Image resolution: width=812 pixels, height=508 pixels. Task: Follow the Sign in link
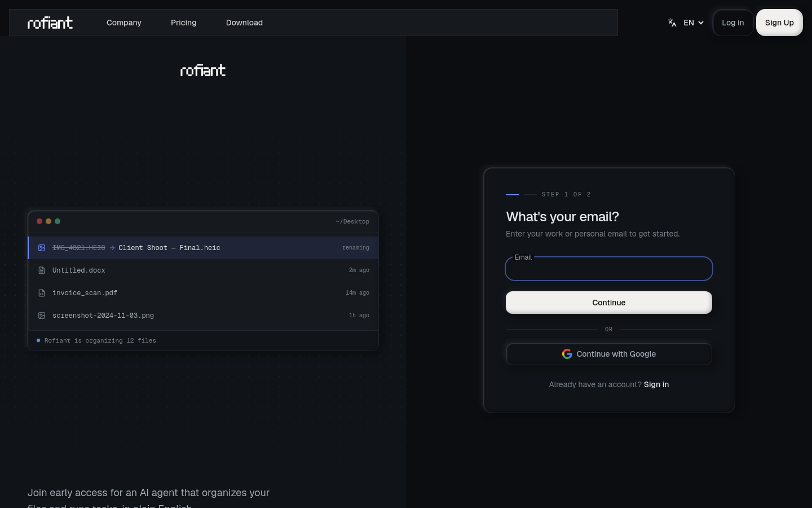[x=656, y=384]
